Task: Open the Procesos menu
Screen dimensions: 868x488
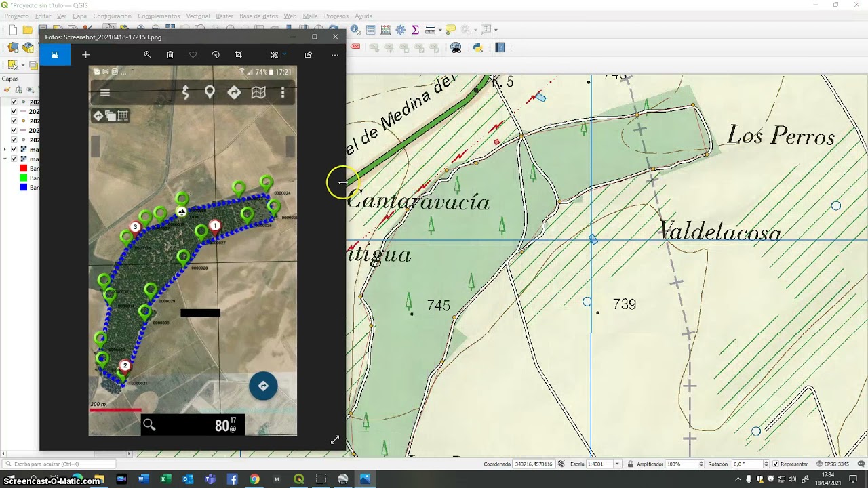Action: click(336, 16)
